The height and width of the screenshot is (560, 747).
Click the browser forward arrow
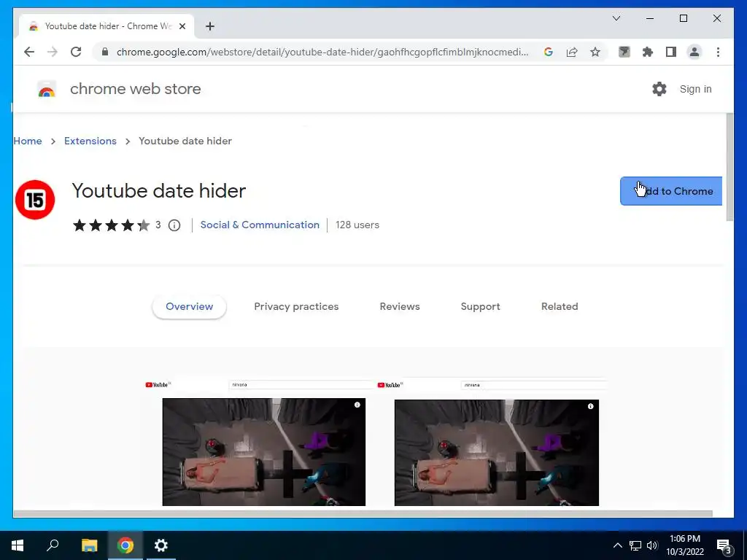[x=53, y=52]
